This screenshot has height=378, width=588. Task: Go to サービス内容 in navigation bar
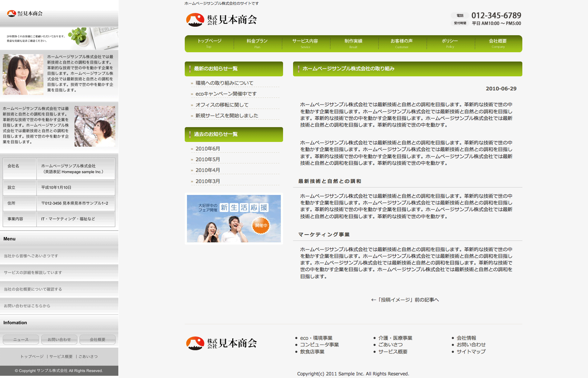305,43
